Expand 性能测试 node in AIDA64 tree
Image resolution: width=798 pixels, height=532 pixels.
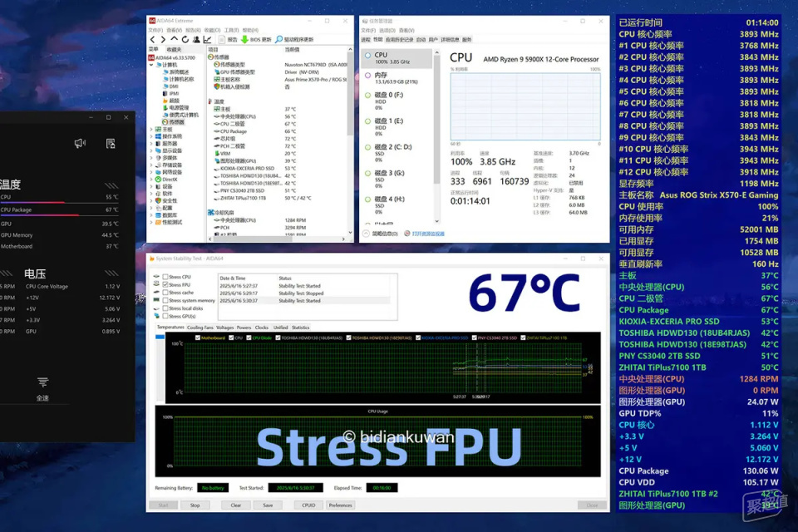151,222
